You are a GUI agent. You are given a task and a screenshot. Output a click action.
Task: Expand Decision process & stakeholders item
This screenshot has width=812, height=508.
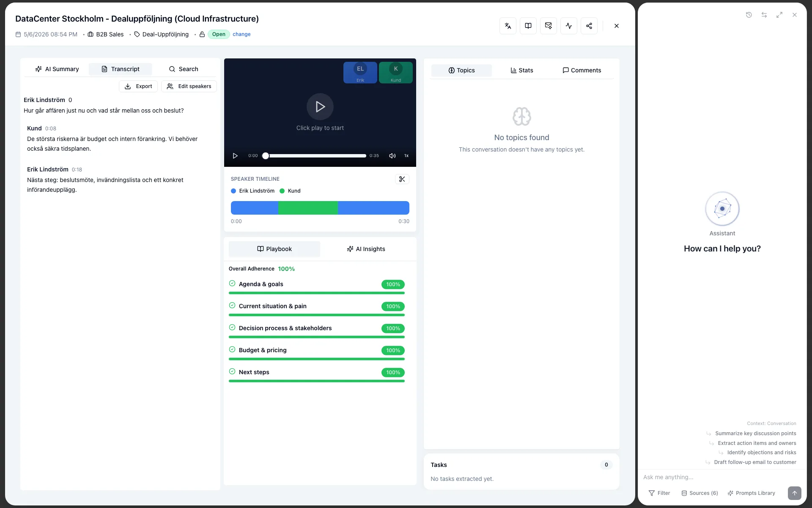[x=317, y=330]
